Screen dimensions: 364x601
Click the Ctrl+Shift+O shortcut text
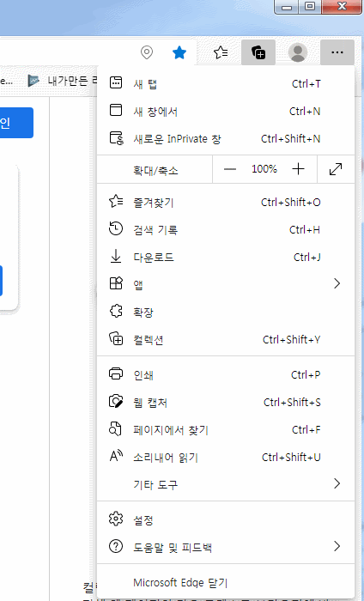(x=291, y=202)
